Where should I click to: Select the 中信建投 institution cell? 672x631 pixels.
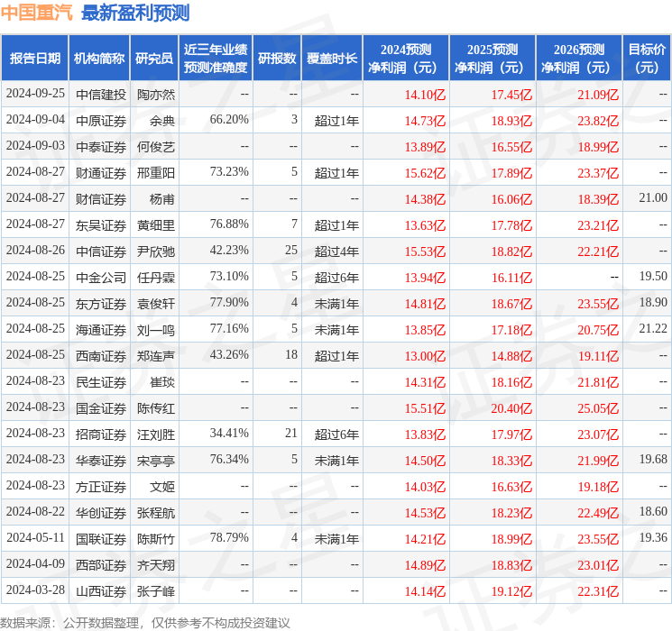point(101,95)
